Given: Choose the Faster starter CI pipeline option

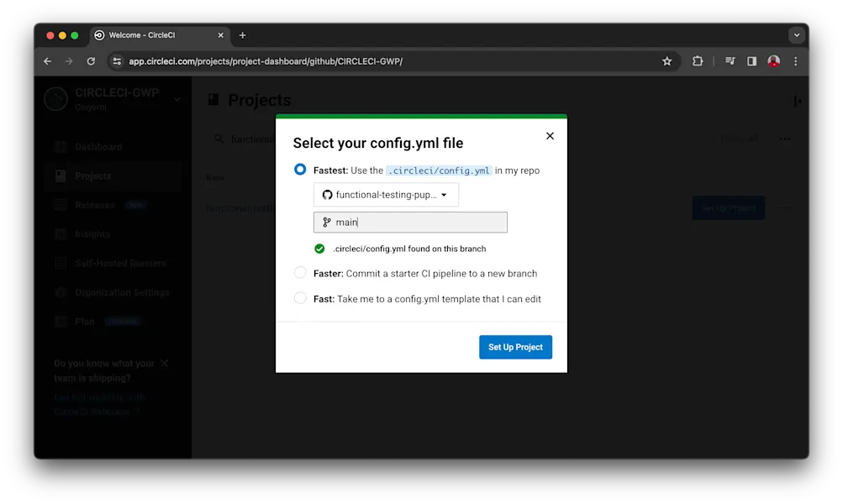Looking at the screenshot, I should point(300,272).
